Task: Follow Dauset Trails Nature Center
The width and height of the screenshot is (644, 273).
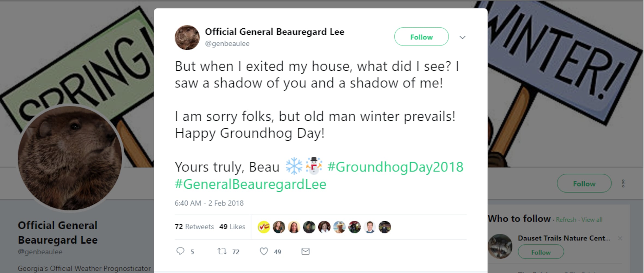Action: [541, 252]
